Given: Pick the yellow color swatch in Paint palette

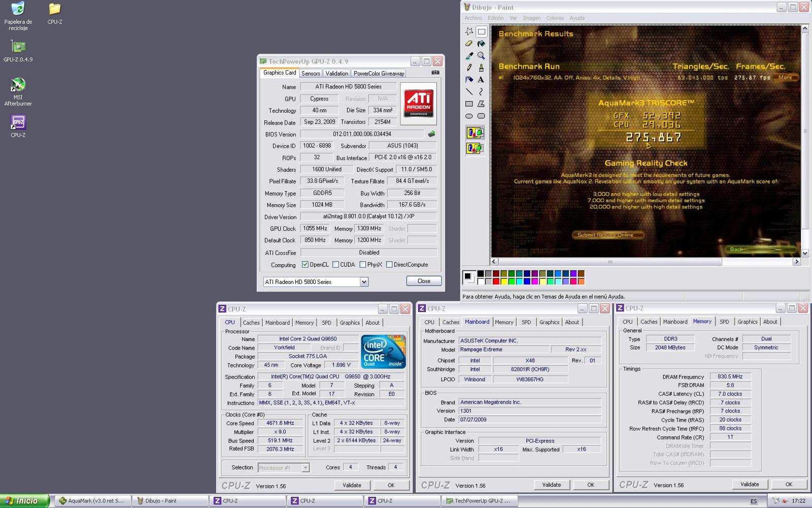Looking at the screenshot, I should point(504,281).
